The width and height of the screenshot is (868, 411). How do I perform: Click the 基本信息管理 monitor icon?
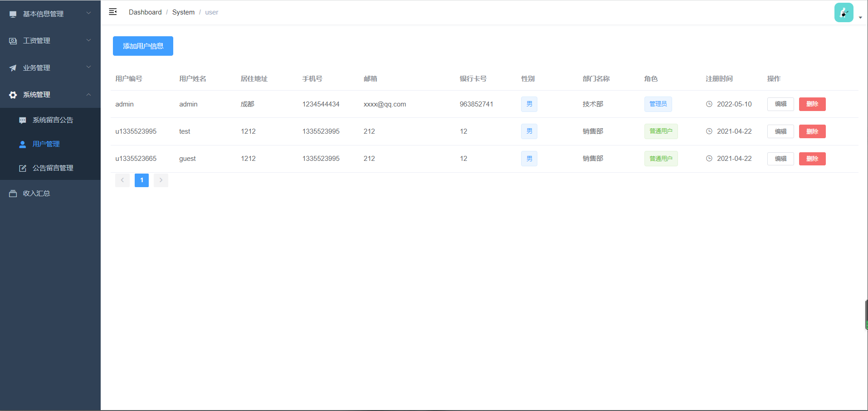[x=13, y=14]
